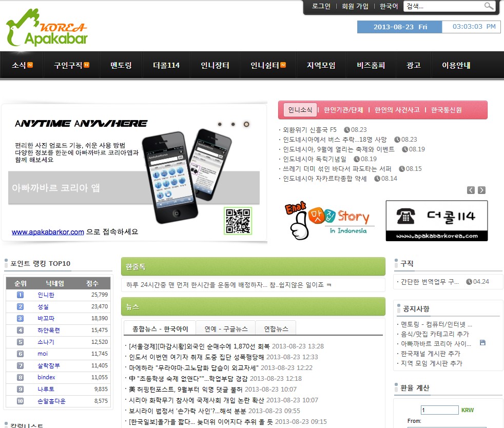
Task: Open the 더콜114 menu
Action: [x=166, y=65]
